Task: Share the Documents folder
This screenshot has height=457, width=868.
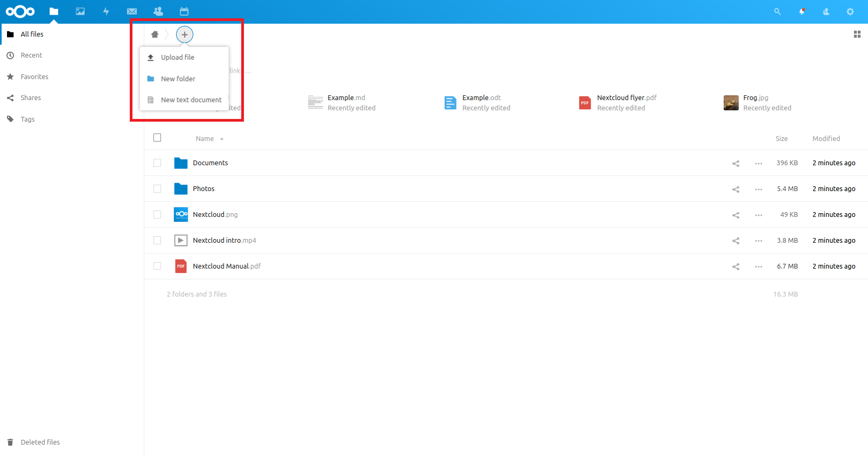Action: click(x=736, y=163)
